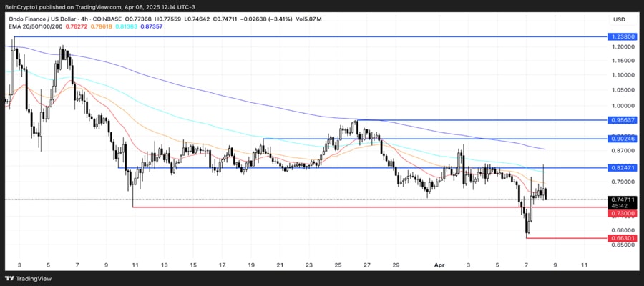Click the 1.00000 price axis tick
The image size is (644, 286).
coord(623,105)
